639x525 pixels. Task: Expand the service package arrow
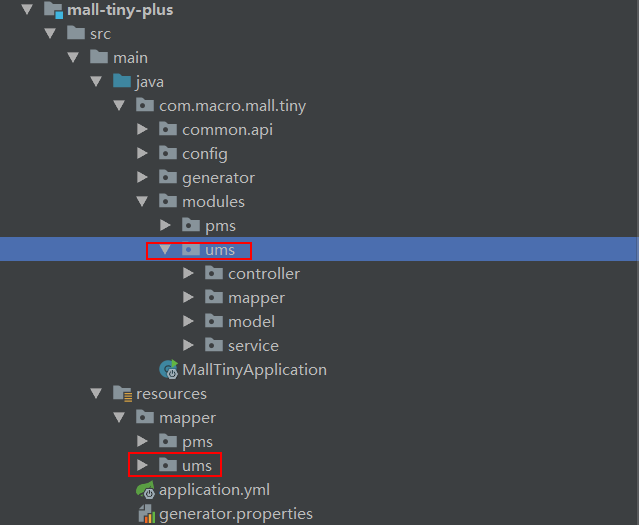point(188,345)
